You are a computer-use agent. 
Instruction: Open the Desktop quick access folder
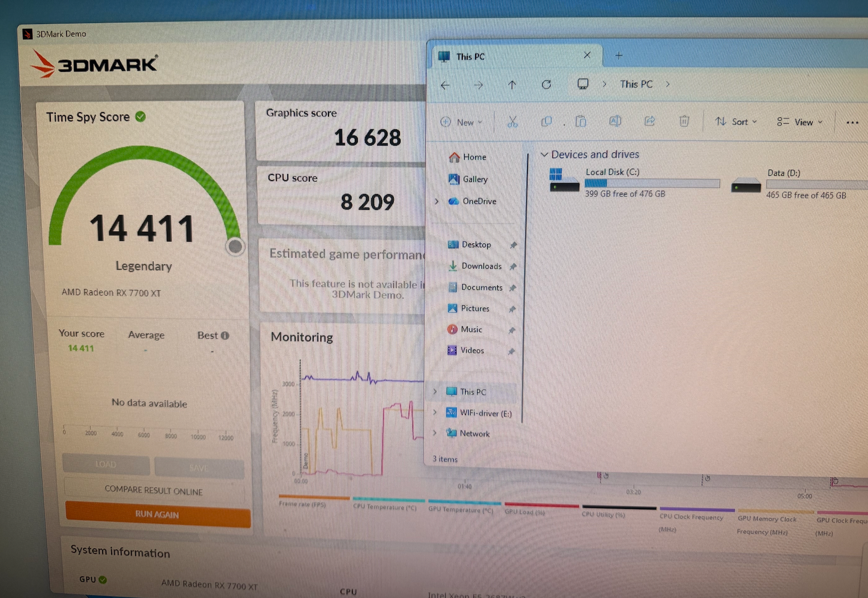coord(469,244)
